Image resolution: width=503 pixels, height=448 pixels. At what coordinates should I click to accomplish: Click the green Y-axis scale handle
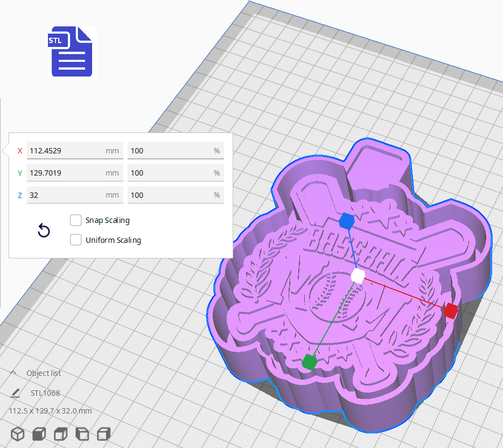310,362
